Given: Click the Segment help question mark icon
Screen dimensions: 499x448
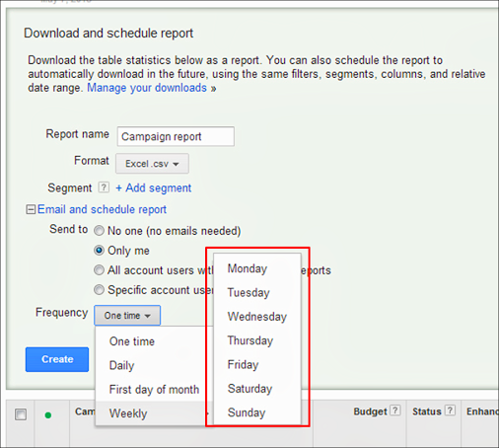Looking at the screenshot, I should [x=104, y=187].
